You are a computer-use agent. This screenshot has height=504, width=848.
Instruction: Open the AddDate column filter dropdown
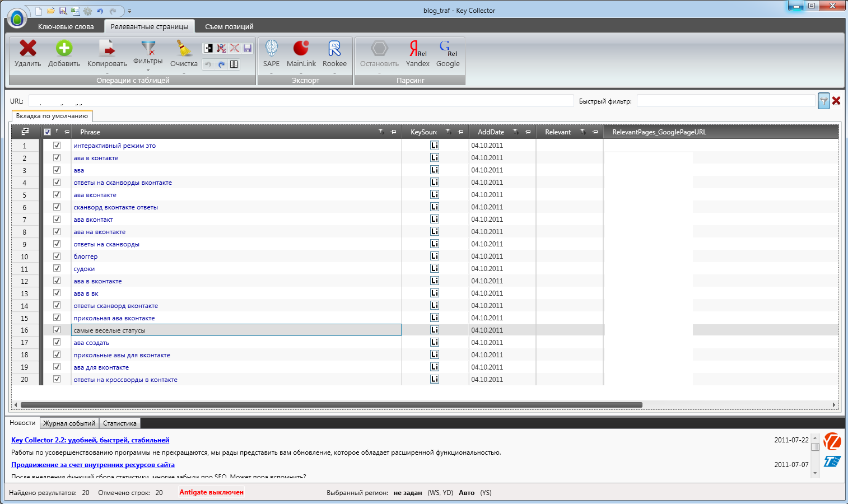515,132
